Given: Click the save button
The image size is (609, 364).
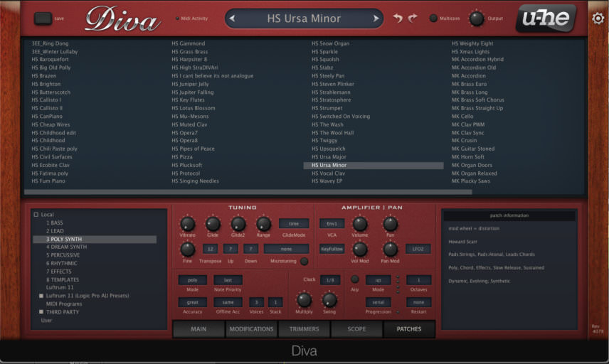Looking at the screenshot, I should [43, 18].
